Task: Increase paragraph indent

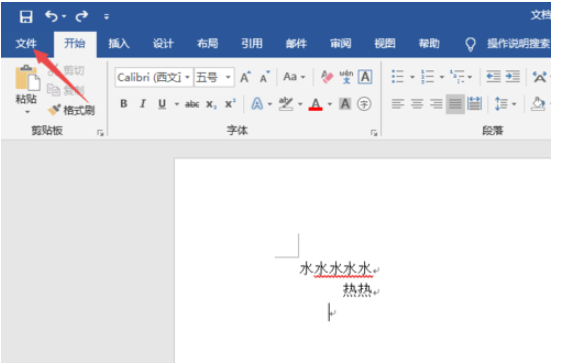Action: (x=513, y=77)
